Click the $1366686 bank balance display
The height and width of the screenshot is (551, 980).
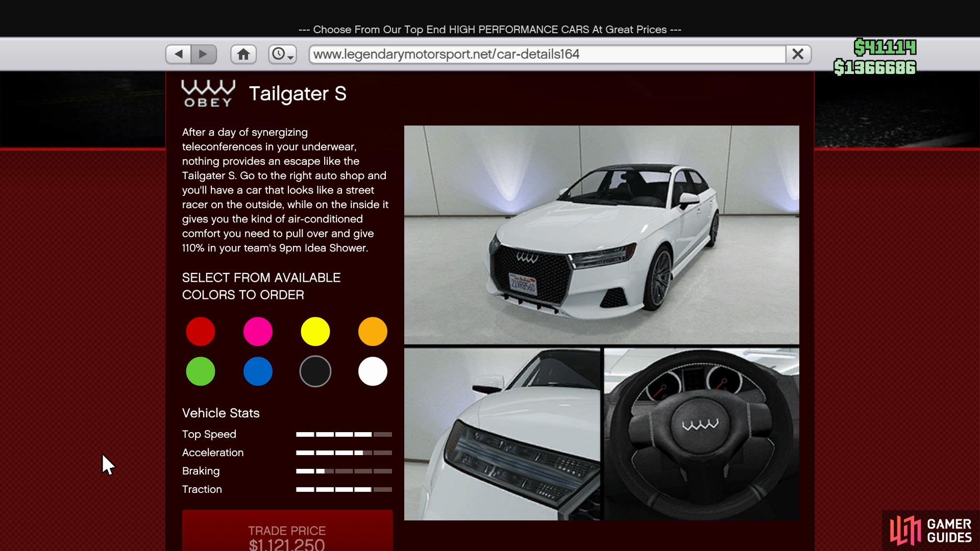tap(875, 67)
